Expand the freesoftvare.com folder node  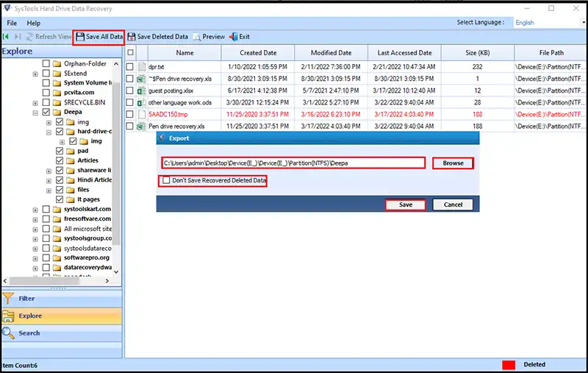[x=35, y=219]
